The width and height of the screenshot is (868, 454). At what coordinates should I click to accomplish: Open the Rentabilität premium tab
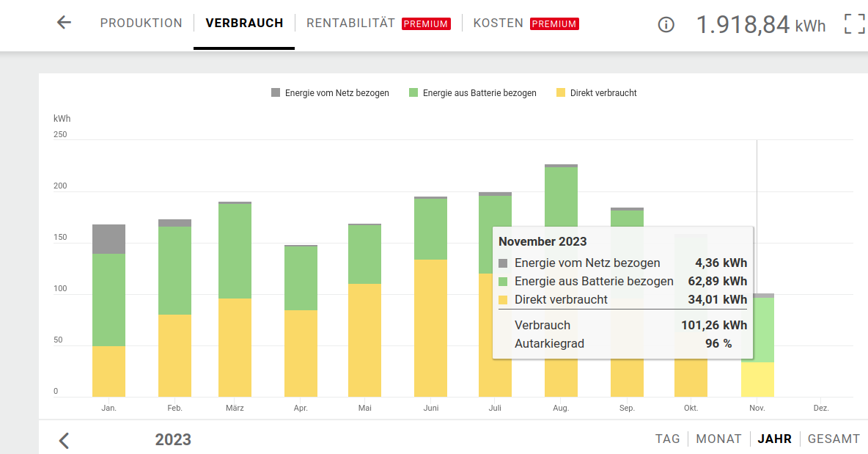pyautogui.click(x=350, y=23)
